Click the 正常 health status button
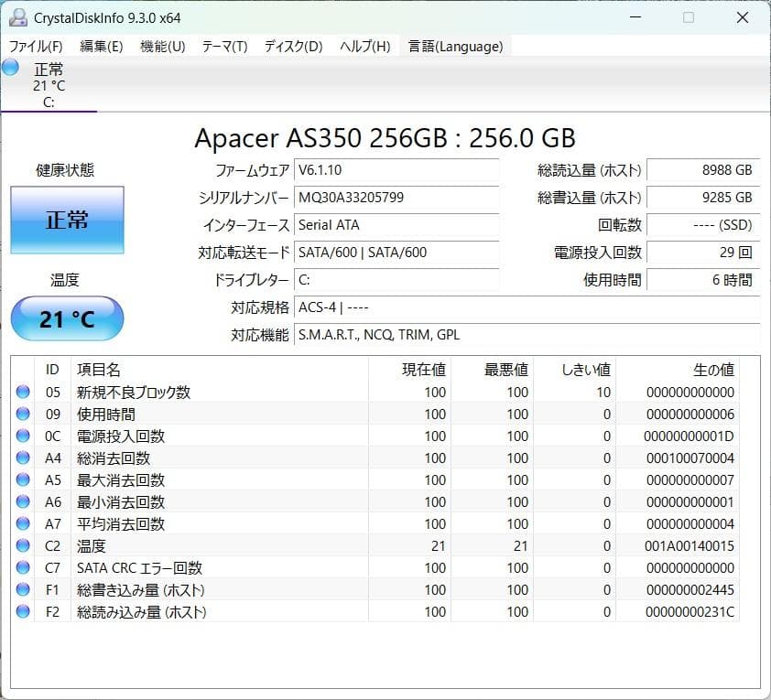The width and height of the screenshot is (771, 700). [x=68, y=221]
